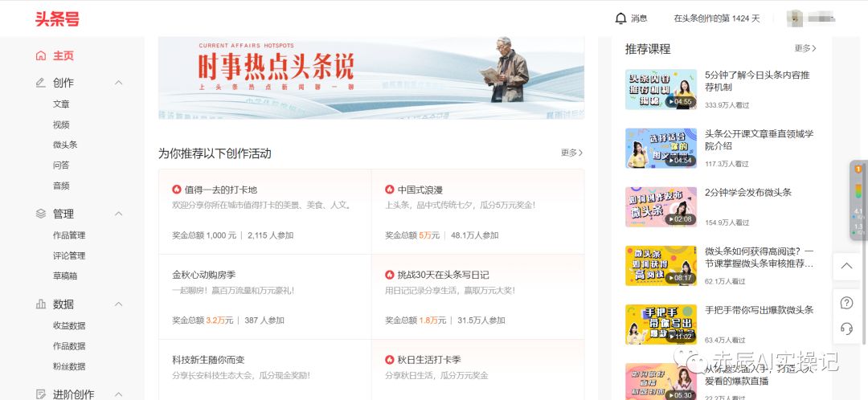Click flame icon beside 秋日生活打卡季
The width and height of the screenshot is (868, 400).
click(x=390, y=360)
